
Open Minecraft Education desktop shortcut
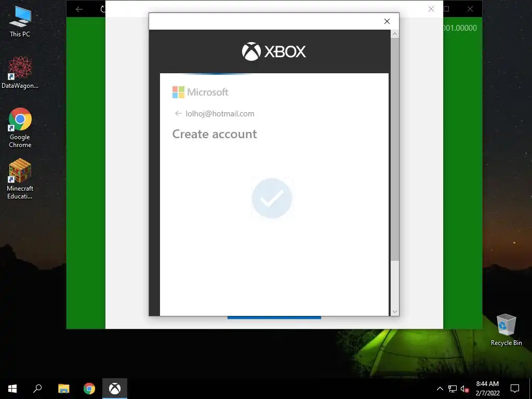click(x=20, y=179)
